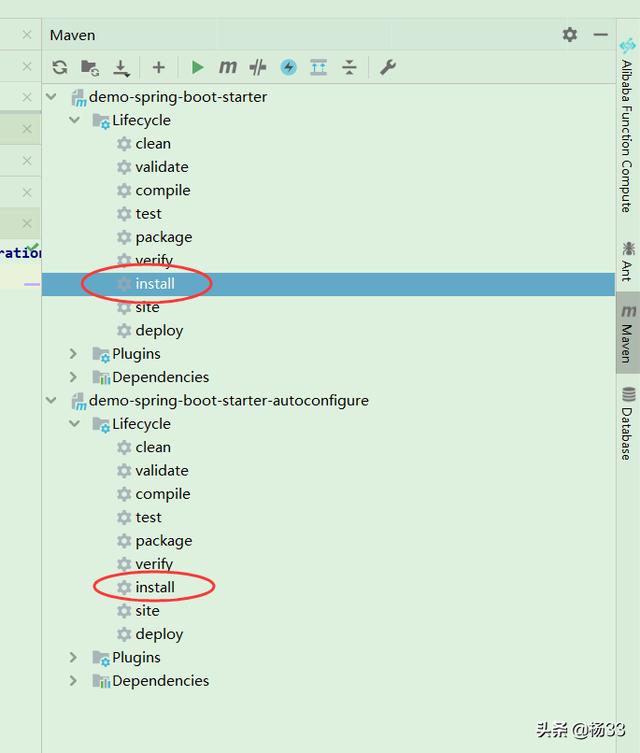The width and height of the screenshot is (640, 753).
Task: Select site in demo-spring-boot-starter Lifecycle
Action: (x=147, y=307)
